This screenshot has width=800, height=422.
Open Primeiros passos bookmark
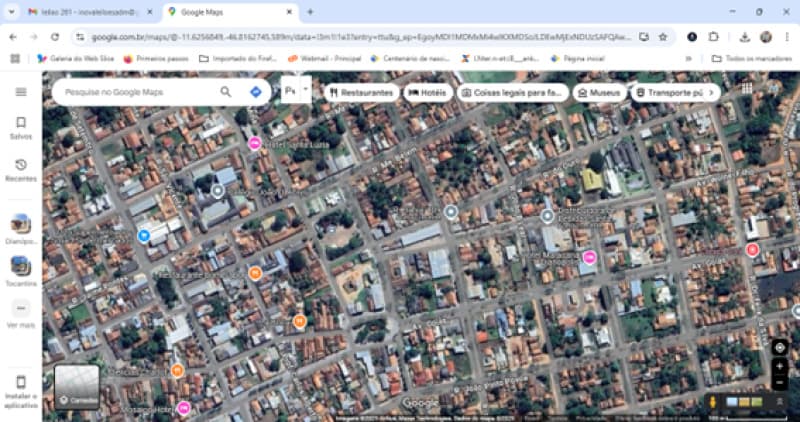pyautogui.click(x=156, y=59)
